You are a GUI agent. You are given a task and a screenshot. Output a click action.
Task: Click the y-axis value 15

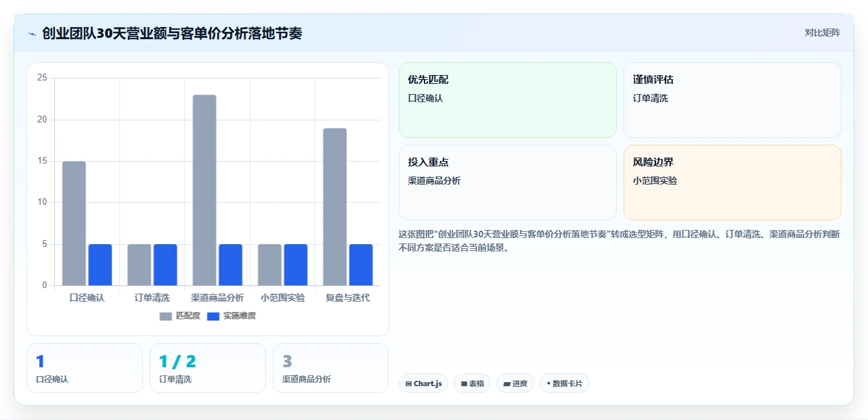click(x=42, y=161)
